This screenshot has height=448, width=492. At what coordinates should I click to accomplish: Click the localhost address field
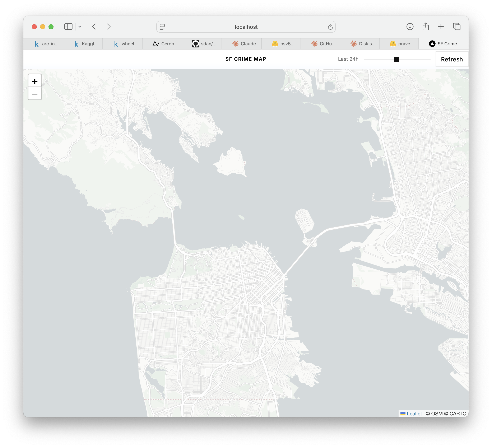(246, 27)
